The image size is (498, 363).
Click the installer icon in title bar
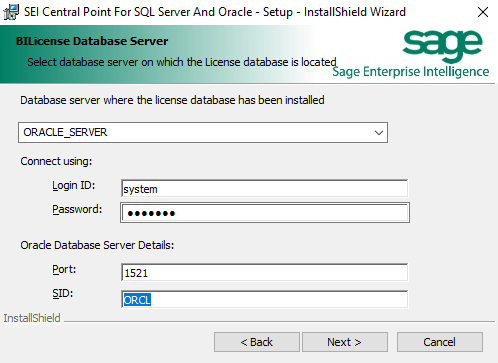click(11, 12)
